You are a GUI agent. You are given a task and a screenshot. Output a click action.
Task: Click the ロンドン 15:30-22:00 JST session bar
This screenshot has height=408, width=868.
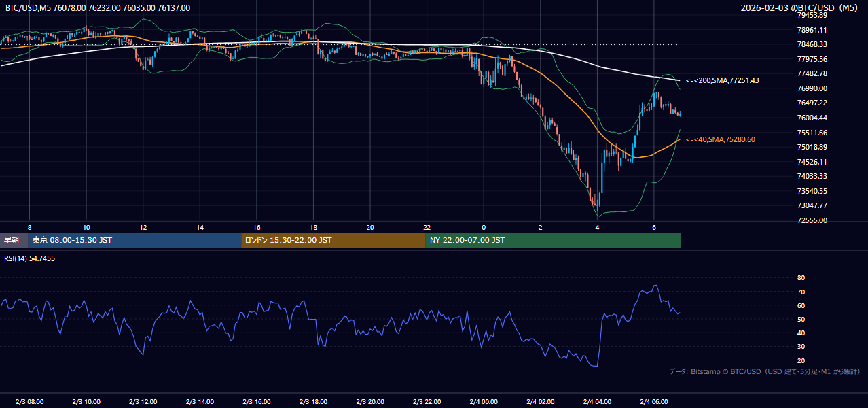[x=333, y=240]
